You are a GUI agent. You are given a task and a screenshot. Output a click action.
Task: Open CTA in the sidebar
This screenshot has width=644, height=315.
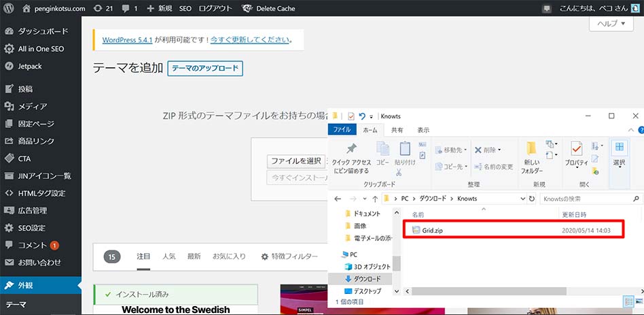pyautogui.click(x=41, y=159)
